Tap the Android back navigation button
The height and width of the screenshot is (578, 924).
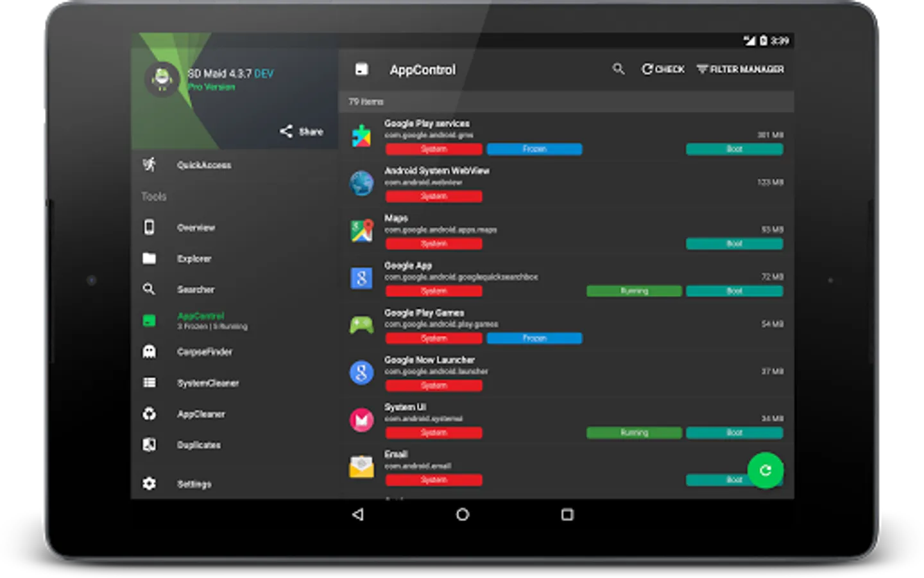point(358,514)
